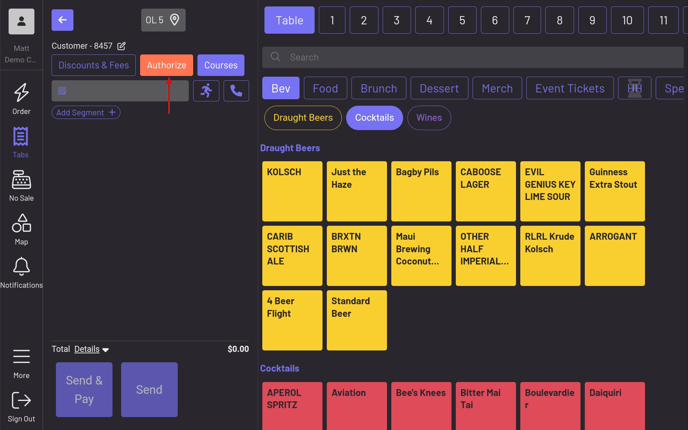Switch to the Food category tab
The width and height of the screenshot is (688, 430).
(x=325, y=88)
